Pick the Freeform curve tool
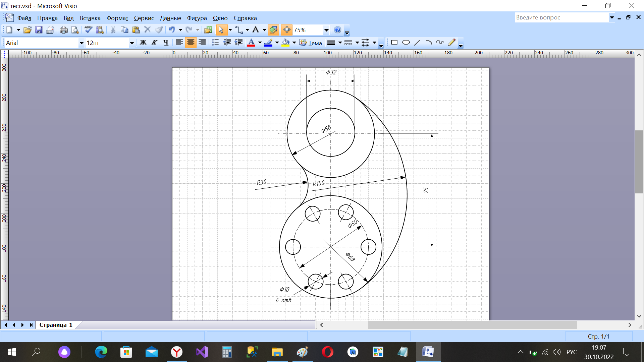The image size is (644, 362). pos(440,43)
